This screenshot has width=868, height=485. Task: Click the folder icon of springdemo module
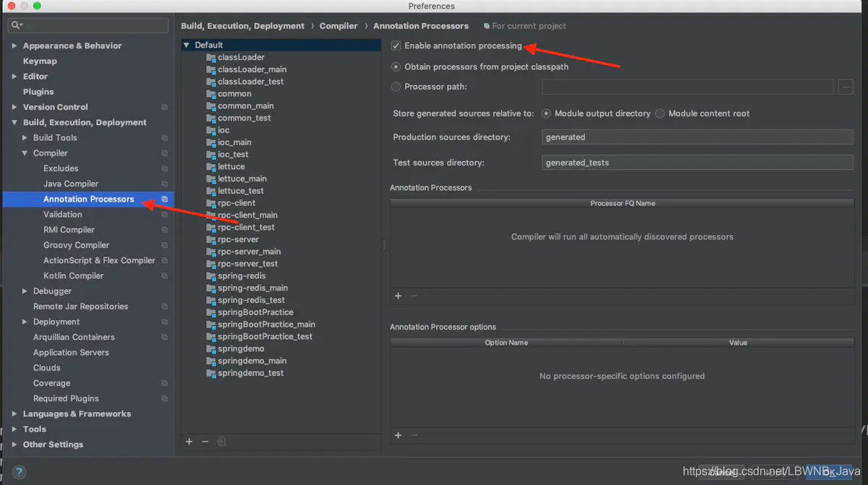pos(211,348)
